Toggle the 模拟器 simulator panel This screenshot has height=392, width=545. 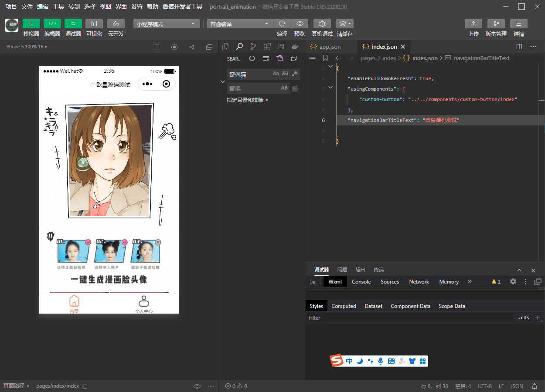point(31,24)
